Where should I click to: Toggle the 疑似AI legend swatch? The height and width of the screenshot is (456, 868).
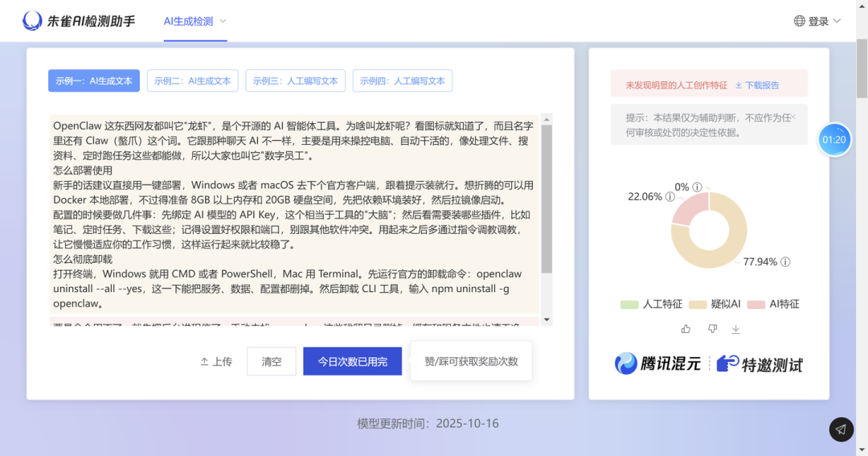pos(698,305)
